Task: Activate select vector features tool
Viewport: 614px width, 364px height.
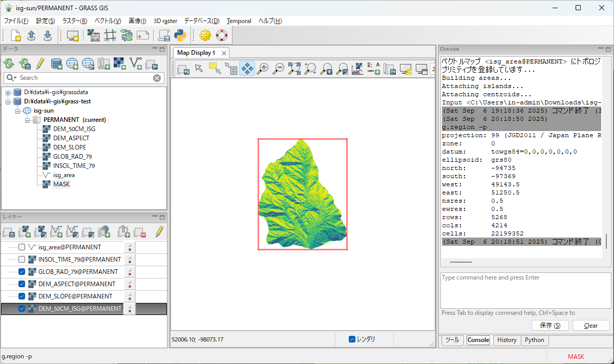Action: coord(215,69)
